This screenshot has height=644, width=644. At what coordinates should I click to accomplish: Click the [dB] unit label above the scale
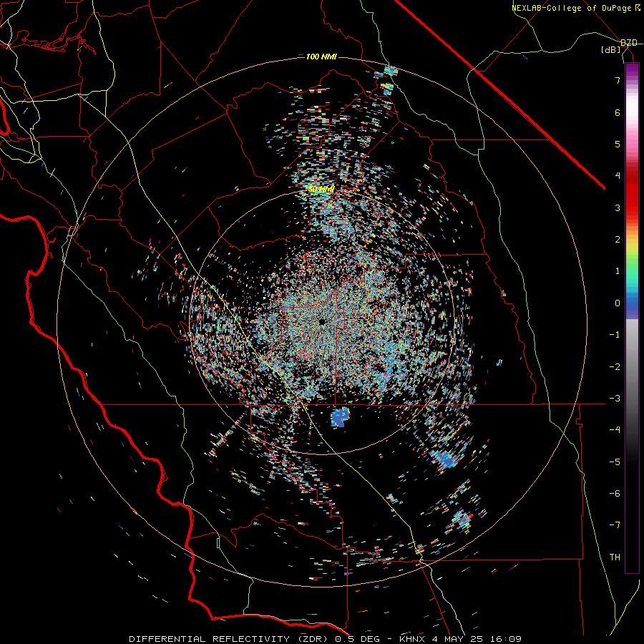(611, 50)
